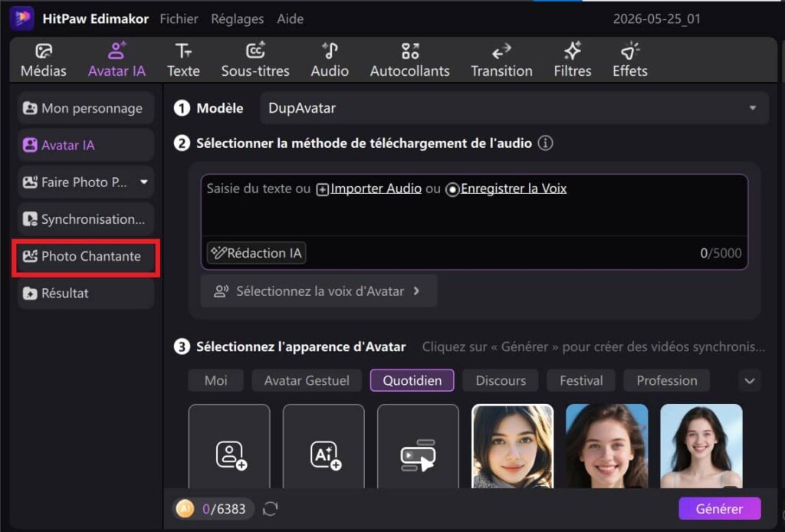This screenshot has height=532, width=785.
Task: Select the Quotidien category
Action: (412, 380)
